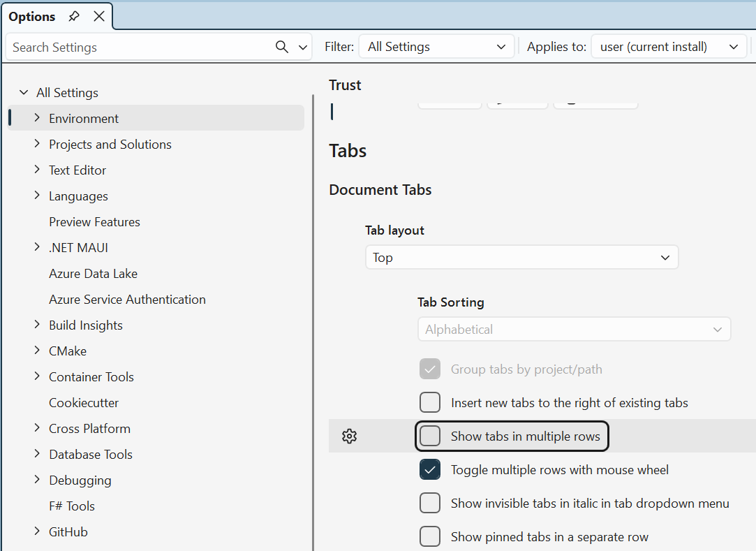Image resolution: width=756 pixels, height=551 pixels.
Task: Open the Applies to dropdown
Action: point(669,47)
